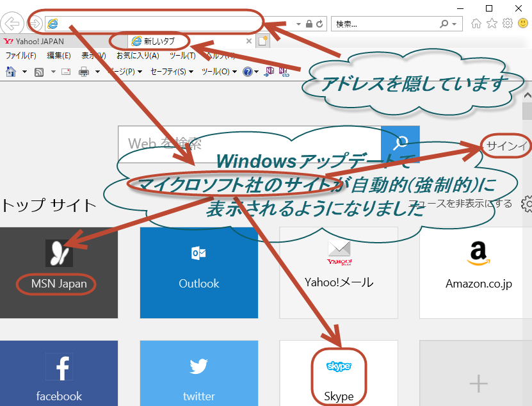
Task: Click the command bar Home icon
Action: pos(11,72)
